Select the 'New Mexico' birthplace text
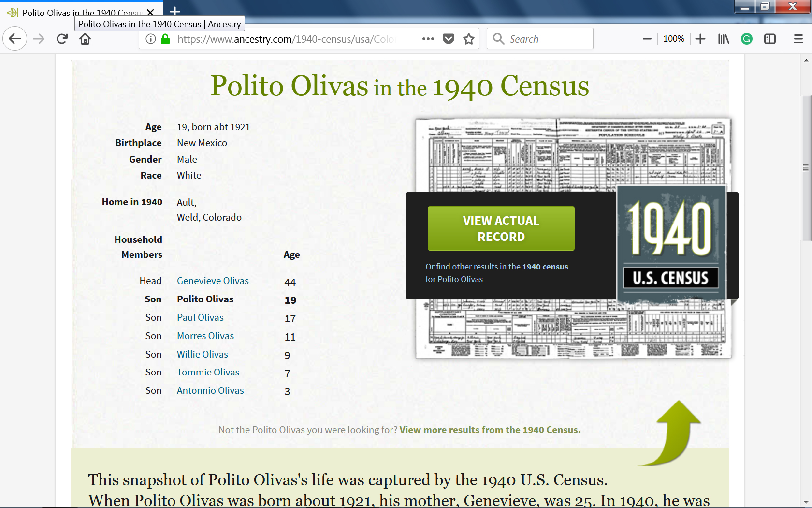The image size is (812, 508). 202,143
